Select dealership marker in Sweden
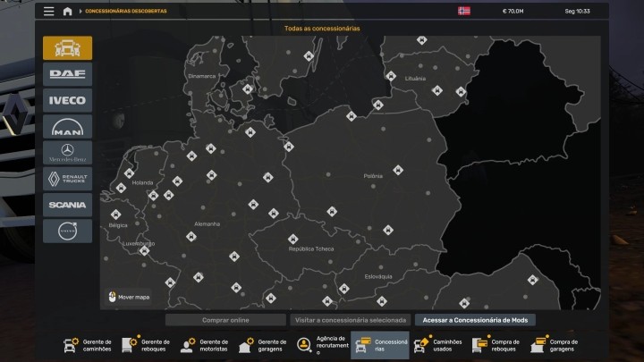 coord(309,55)
